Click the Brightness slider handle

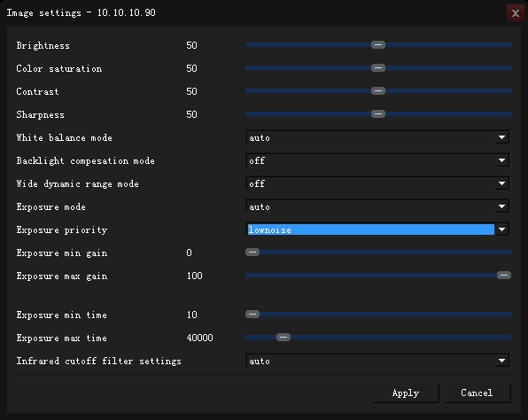click(x=378, y=45)
